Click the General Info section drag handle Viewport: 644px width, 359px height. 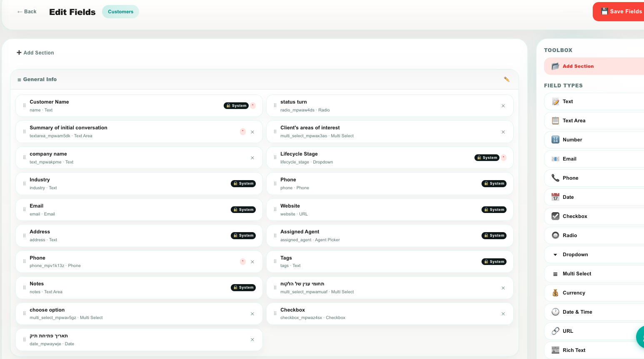[x=19, y=79]
